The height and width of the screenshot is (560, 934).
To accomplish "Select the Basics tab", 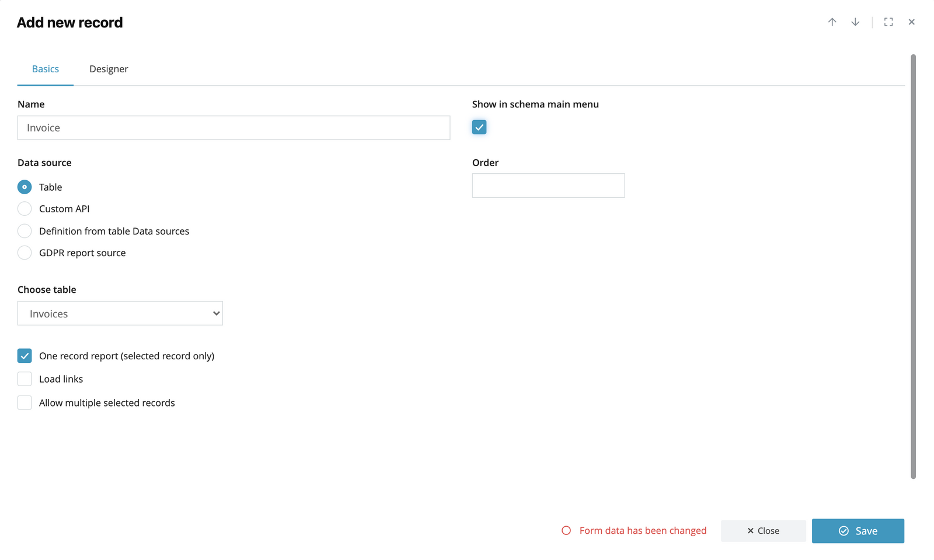I will click(46, 69).
